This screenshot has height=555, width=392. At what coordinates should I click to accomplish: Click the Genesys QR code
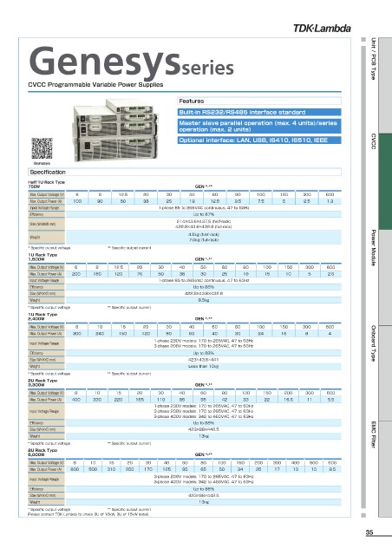(42, 148)
